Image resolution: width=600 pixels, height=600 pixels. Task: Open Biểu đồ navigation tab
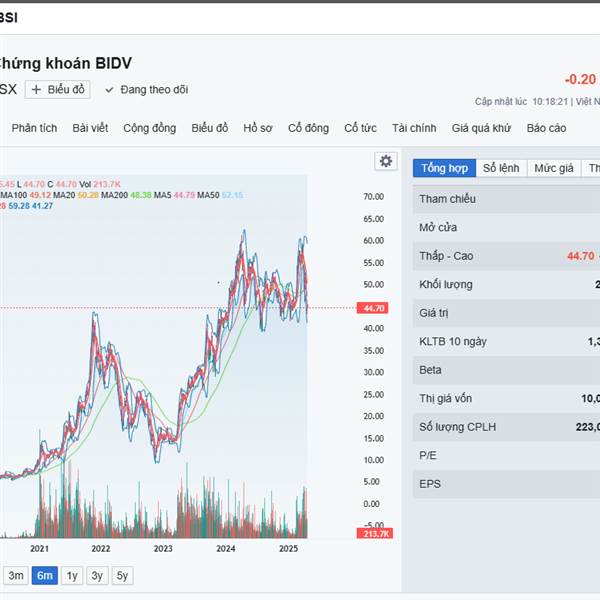click(210, 128)
